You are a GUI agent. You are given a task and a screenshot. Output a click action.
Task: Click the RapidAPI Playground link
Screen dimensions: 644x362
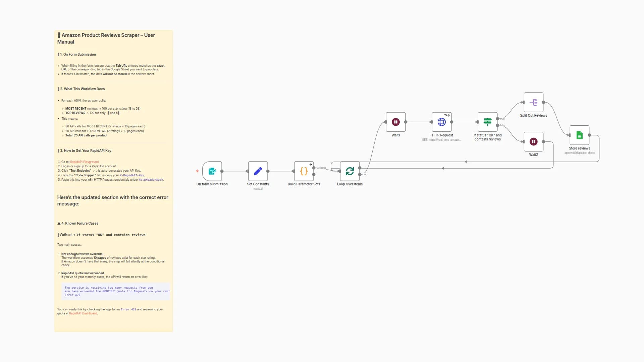(x=84, y=162)
